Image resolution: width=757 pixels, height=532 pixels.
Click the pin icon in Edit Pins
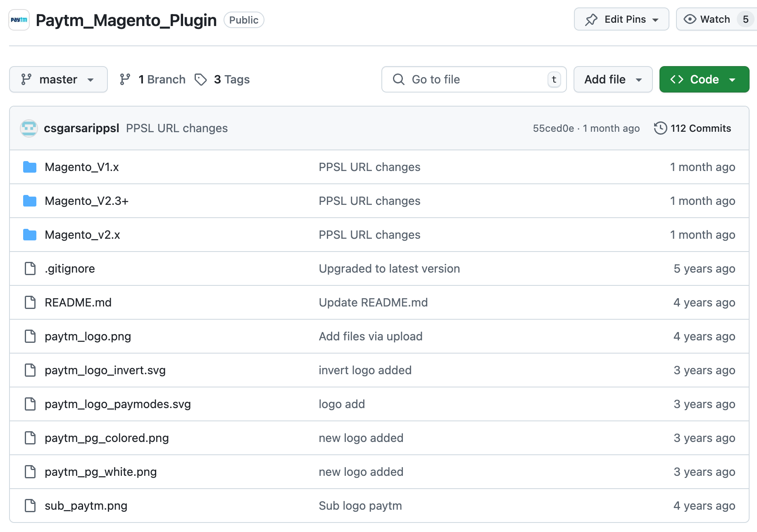coord(591,19)
